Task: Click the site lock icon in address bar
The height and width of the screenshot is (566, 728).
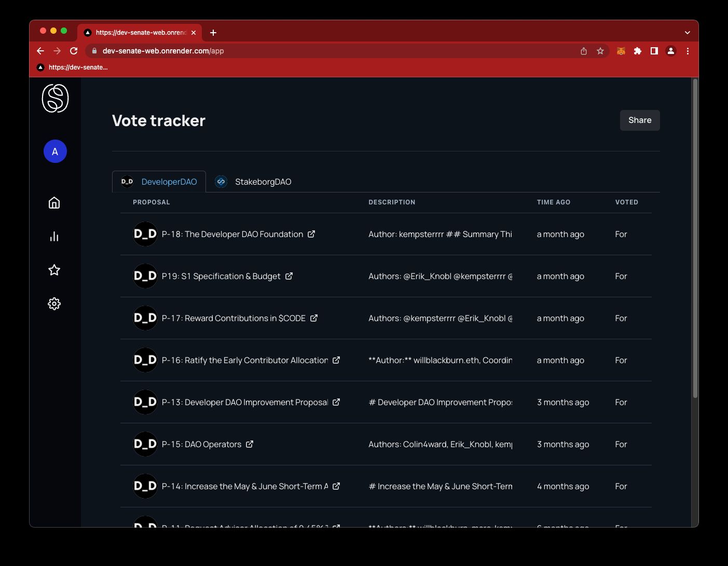Action: (94, 51)
